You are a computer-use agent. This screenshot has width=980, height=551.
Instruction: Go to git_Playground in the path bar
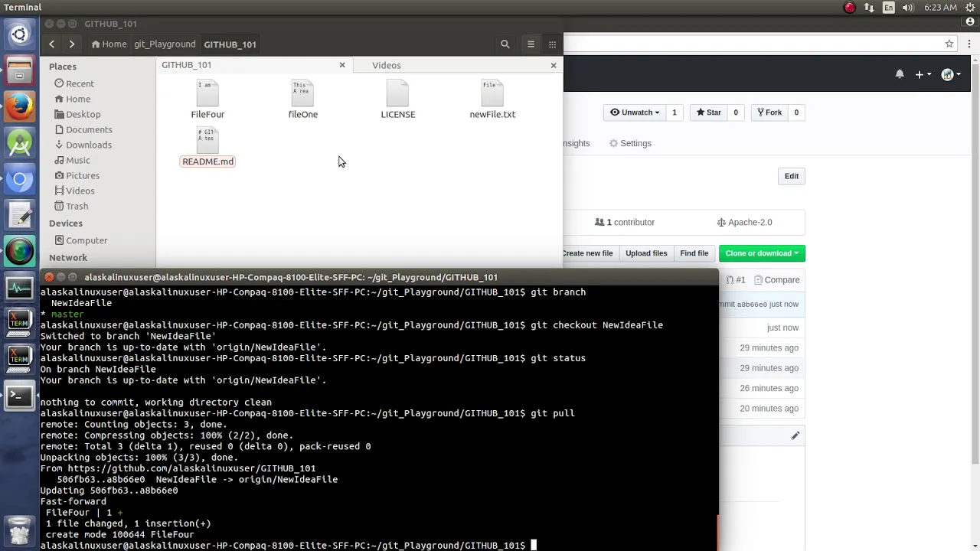pos(165,44)
